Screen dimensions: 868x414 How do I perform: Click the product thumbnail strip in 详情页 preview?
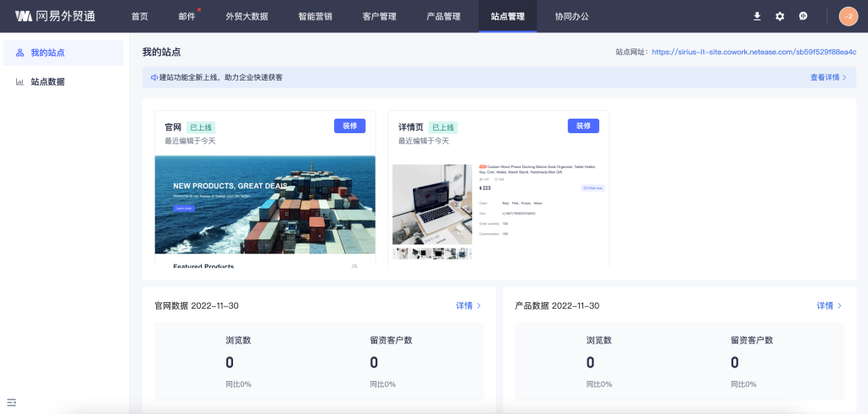(x=432, y=254)
